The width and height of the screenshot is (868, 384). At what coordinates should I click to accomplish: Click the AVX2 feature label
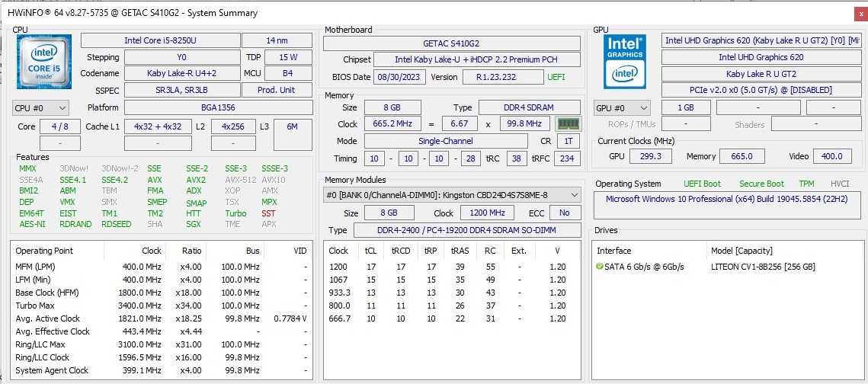(x=196, y=180)
